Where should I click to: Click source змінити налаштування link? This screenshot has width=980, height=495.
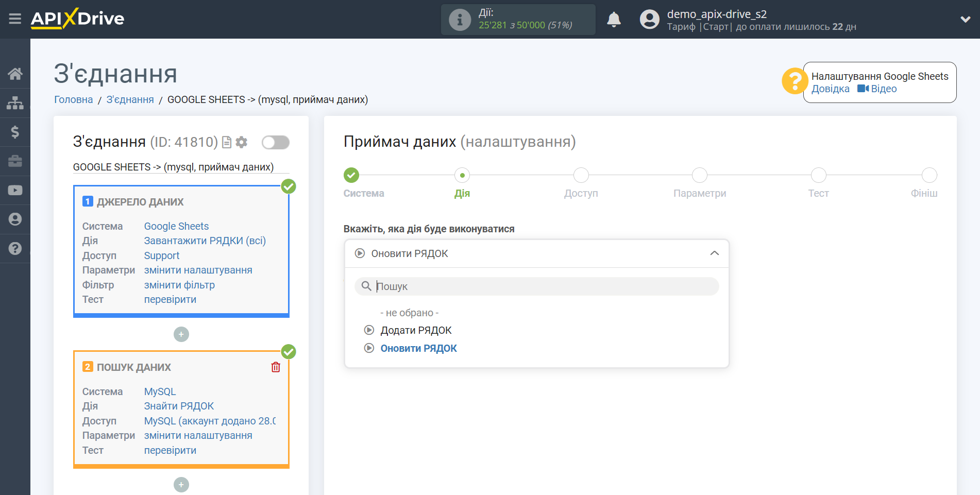[198, 270]
